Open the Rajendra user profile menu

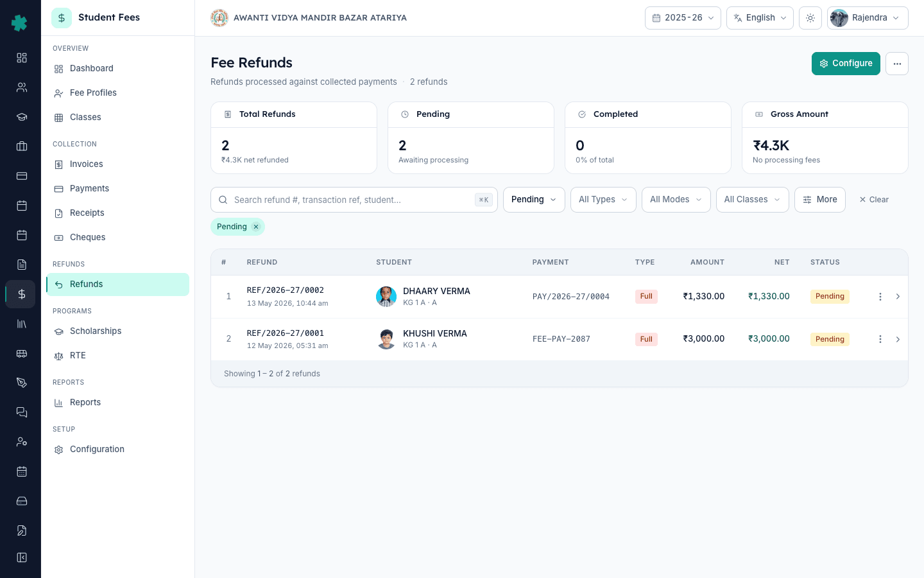coord(868,18)
